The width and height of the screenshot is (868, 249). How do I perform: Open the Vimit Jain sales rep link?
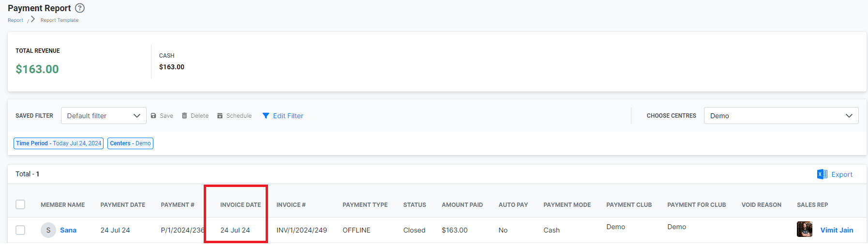(837, 230)
